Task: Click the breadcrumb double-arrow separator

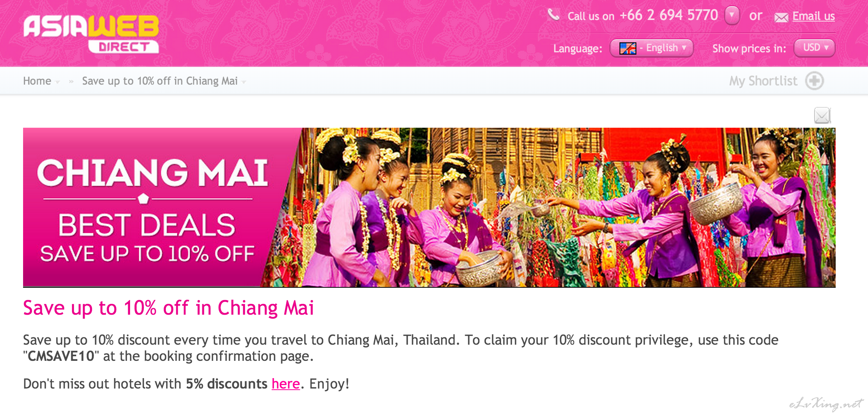Action: tap(71, 82)
